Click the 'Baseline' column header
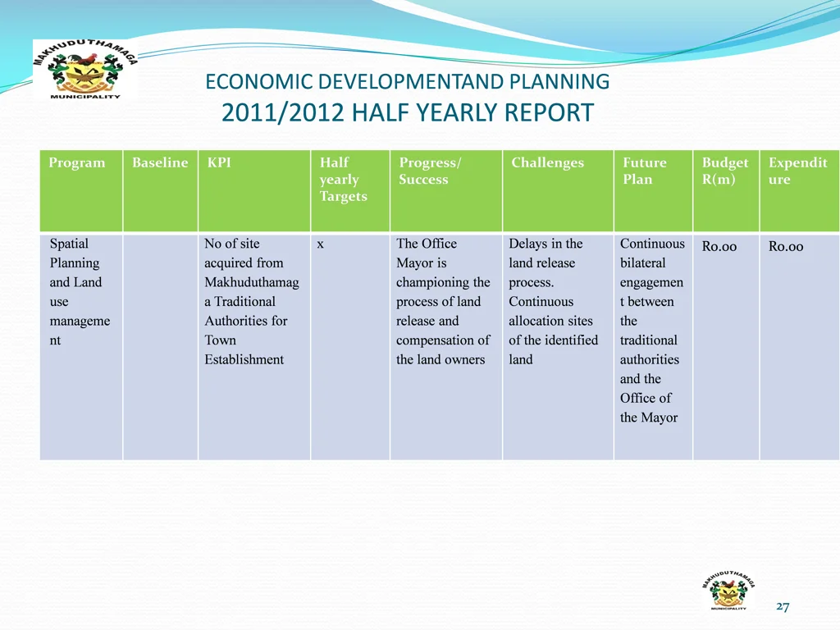840x630 pixels. pyautogui.click(x=161, y=190)
